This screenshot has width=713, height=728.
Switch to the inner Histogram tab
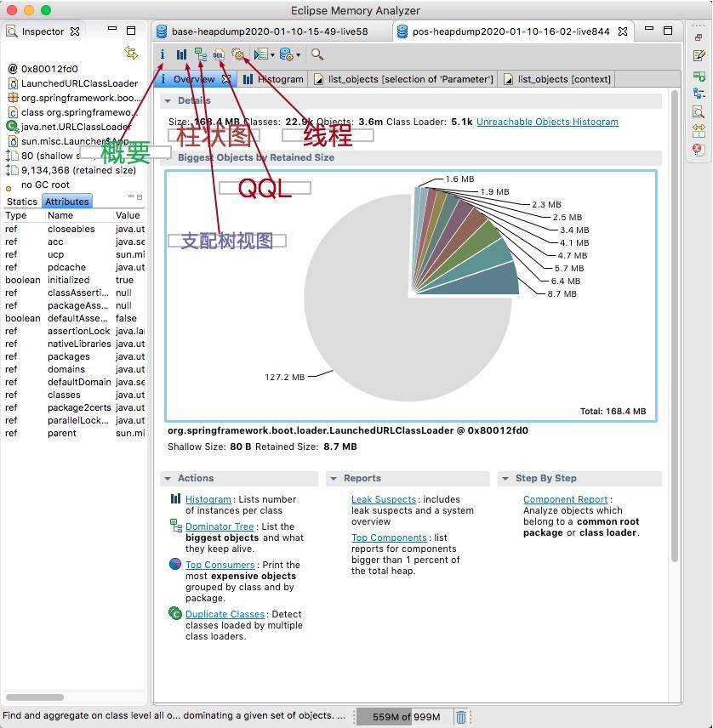(273, 79)
